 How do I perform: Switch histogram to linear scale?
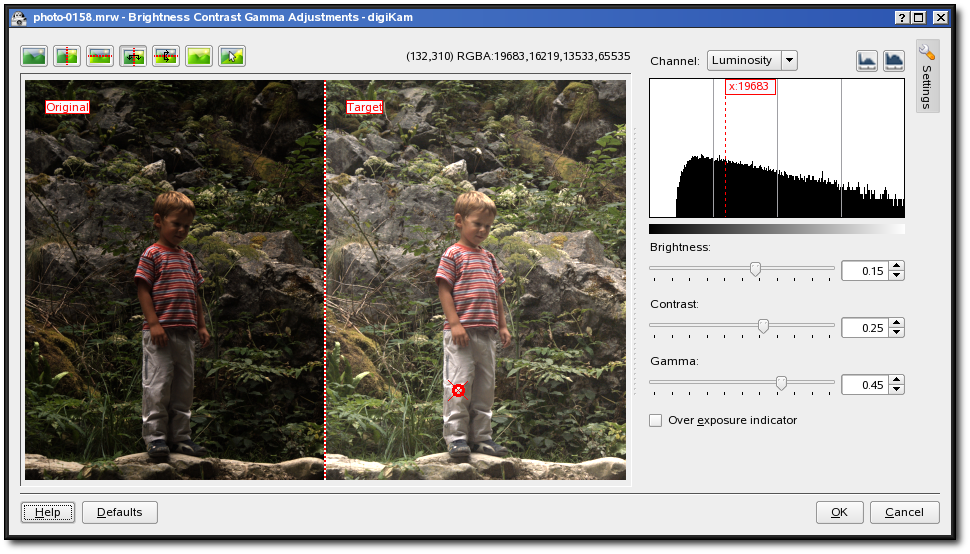[x=867, y=61]
